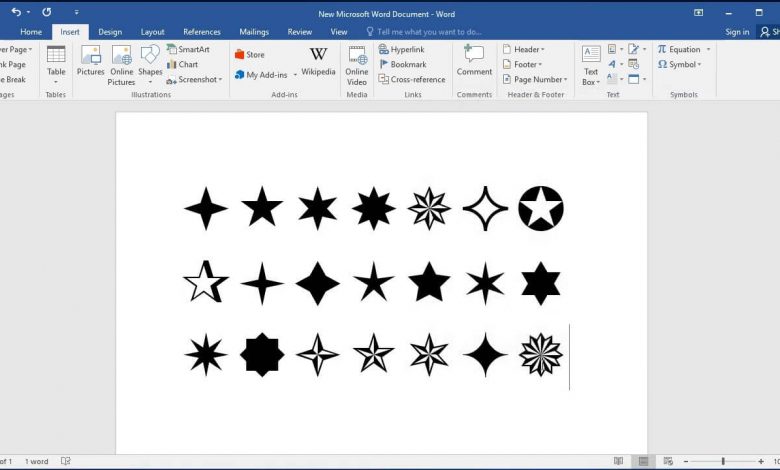Viewport: 780px width, 470px height.
Task: Insert a table using the Table icon
Action: 56,55
